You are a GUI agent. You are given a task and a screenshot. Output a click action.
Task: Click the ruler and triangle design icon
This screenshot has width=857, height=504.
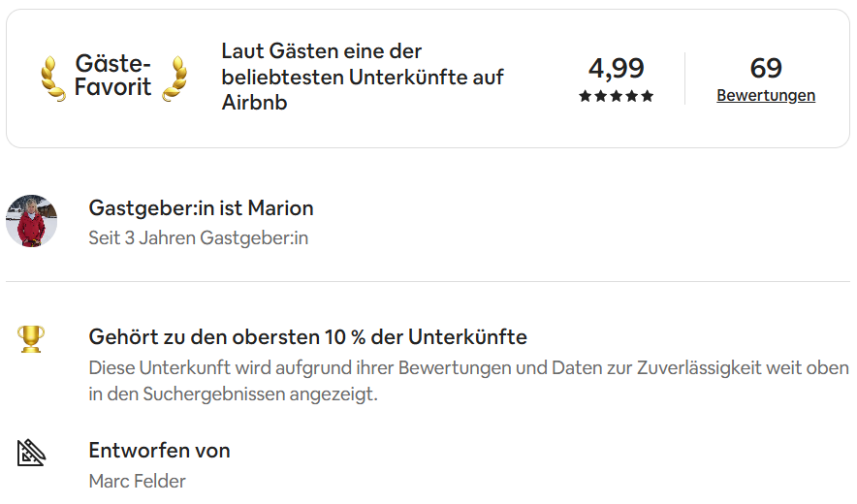pos(31,452)
